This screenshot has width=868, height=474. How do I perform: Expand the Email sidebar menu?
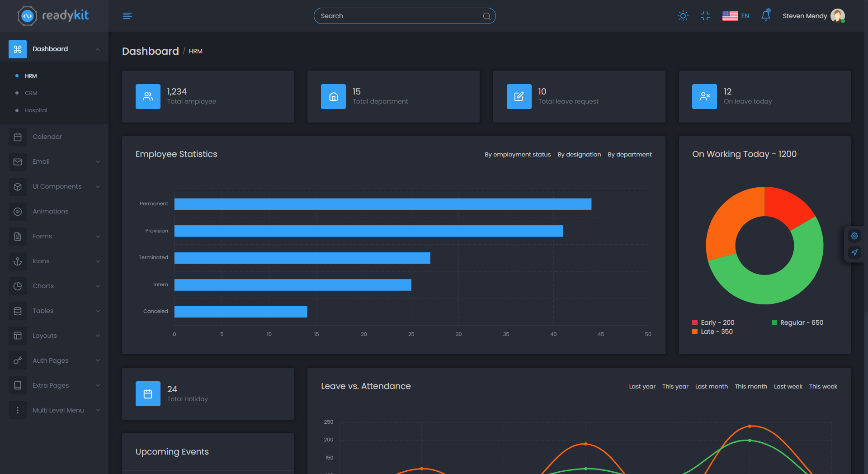[x=54, y=161]
